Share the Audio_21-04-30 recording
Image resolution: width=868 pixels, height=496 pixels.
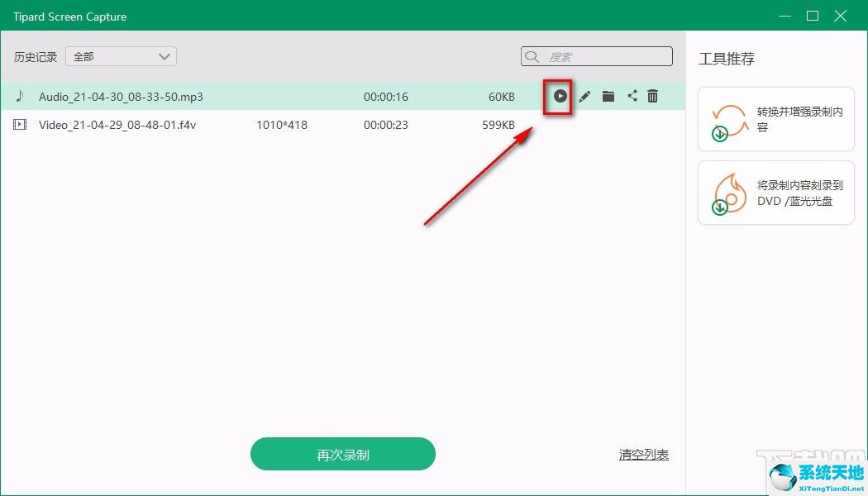[632, 96]
